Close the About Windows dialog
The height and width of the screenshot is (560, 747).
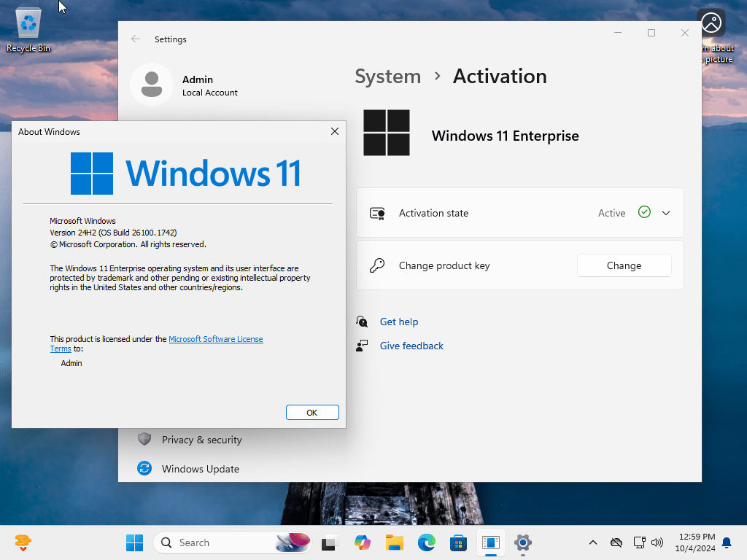335,131
